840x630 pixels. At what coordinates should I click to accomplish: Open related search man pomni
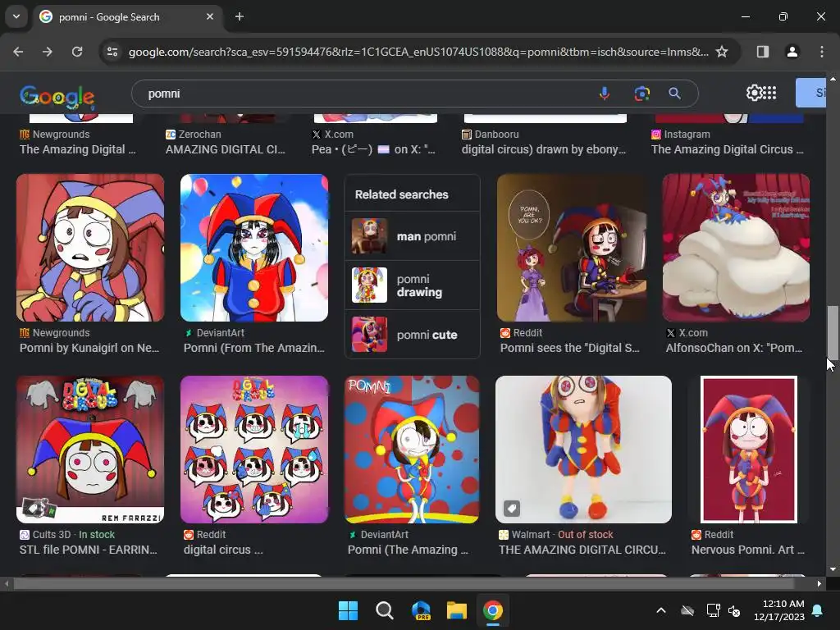pyautogui.click(x=412, y=236)
